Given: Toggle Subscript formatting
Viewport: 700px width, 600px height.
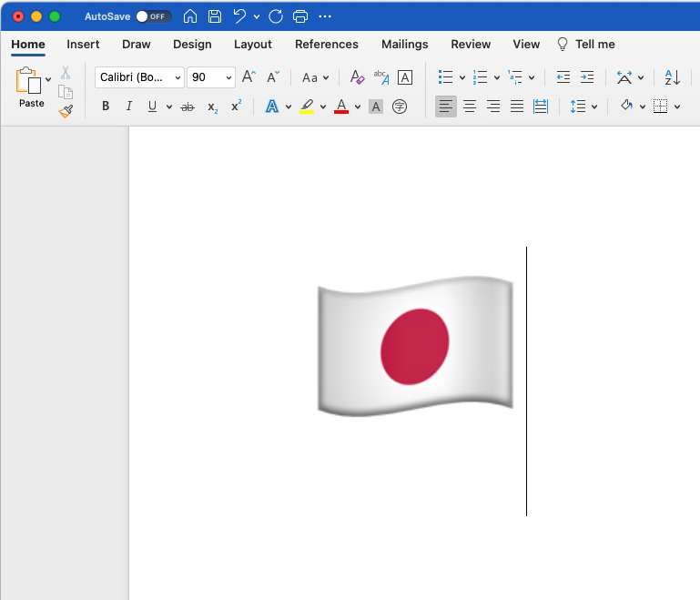Looking at the screenshot, I should [212, 107].
